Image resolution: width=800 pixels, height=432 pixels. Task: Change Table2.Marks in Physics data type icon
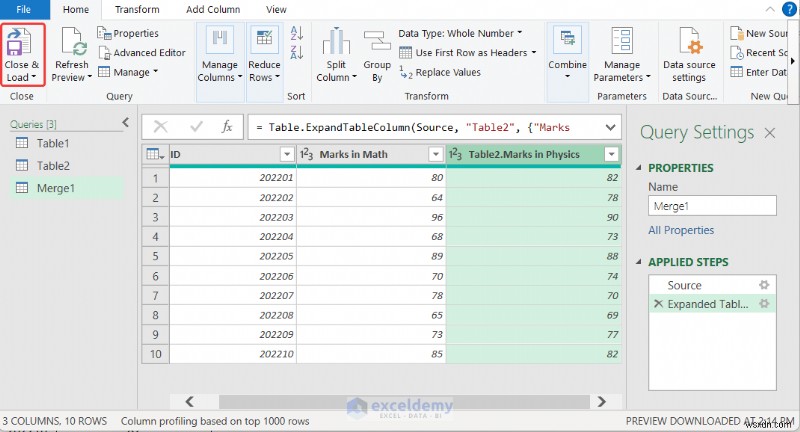456,154
